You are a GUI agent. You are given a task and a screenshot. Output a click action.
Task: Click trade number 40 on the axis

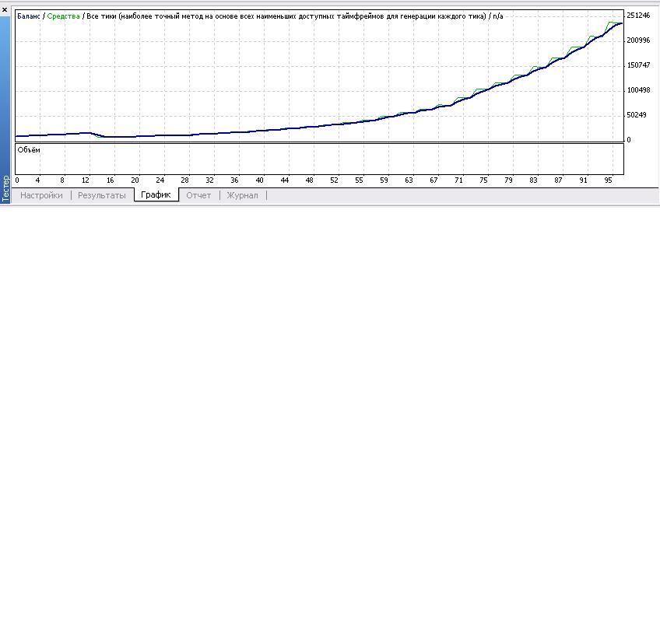click(260, 180)
